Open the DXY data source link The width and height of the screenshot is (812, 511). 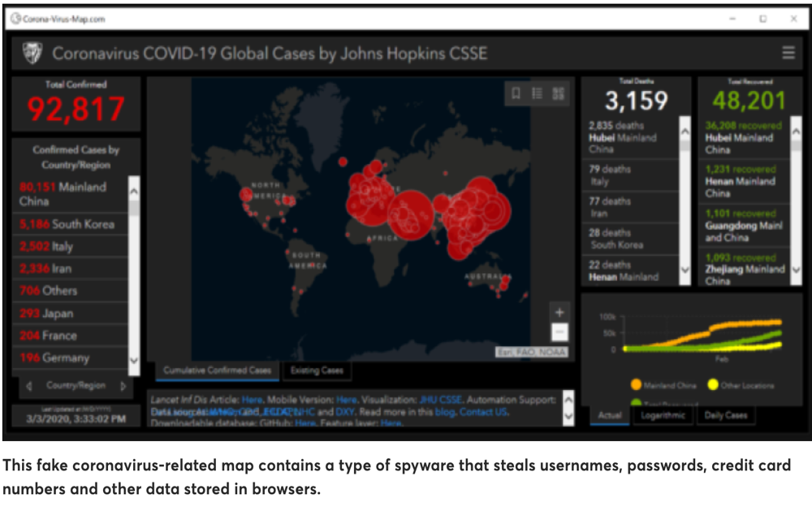point(345,412)
